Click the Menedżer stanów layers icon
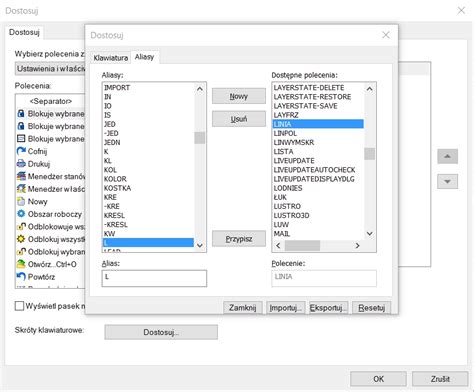474x392 pixels. (21, 176)
